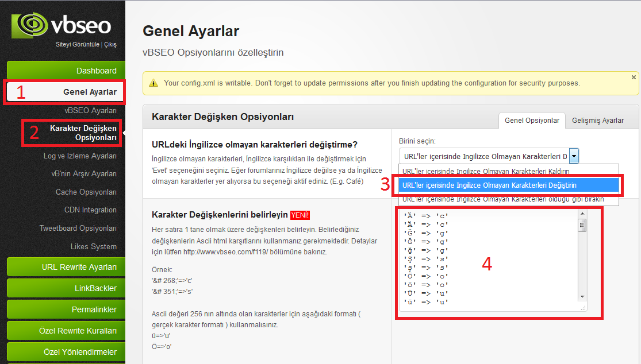This screenshot has height=364, width=641.
Task: Click 'vBSEO Opsiyonlarını özelleştirin' subtitle
Action: (213, 53)
